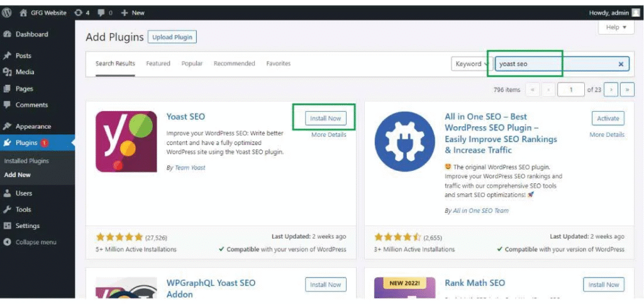Image resolution: width=644 pixels, height=304 pixels.
Task: Jump to last page of results
Action: coord(627,89)
